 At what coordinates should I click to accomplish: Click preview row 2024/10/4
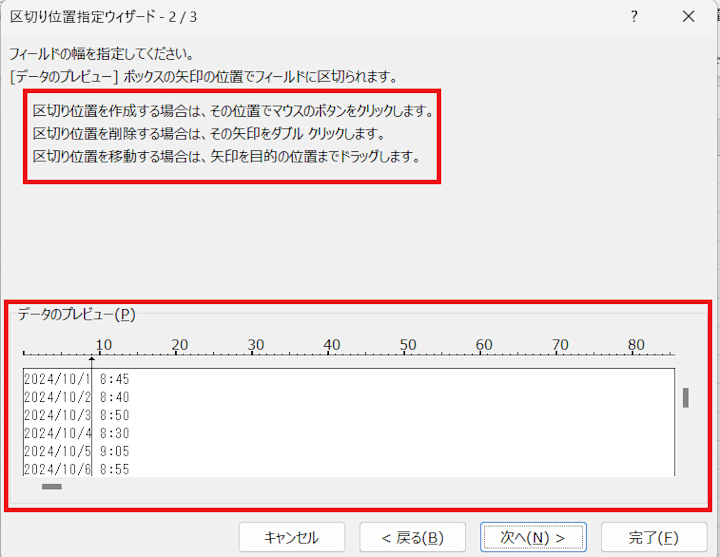tap(57, 433)
